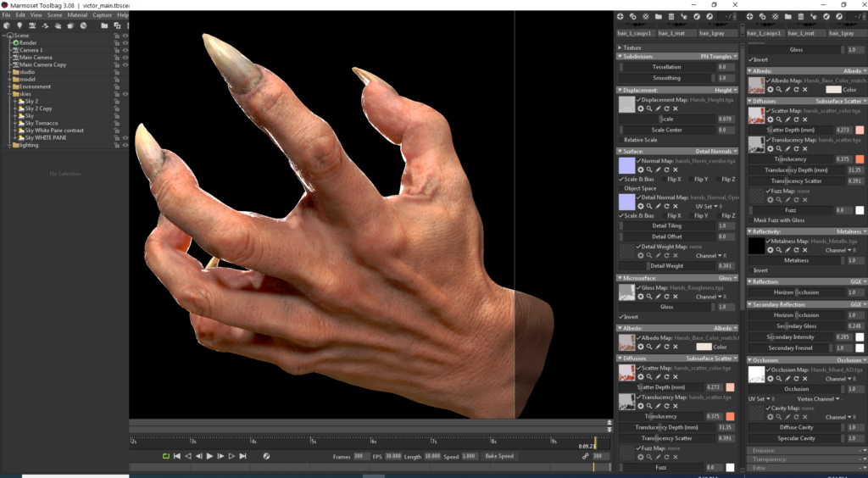Select Sky White Pane contrast item
This screenshot has height=478, width=868.
coord(54,131)
